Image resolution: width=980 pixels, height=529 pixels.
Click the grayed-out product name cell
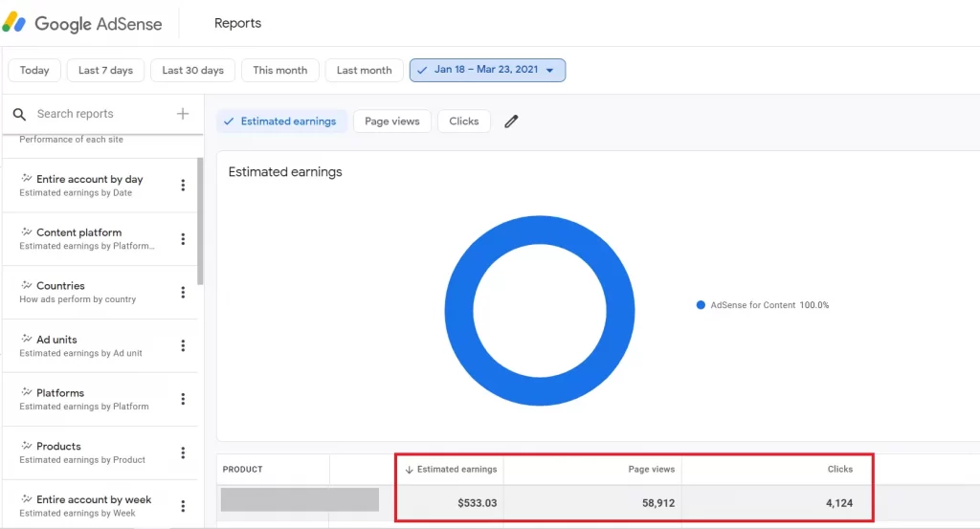pyautogui.click(x=300, y=499)
